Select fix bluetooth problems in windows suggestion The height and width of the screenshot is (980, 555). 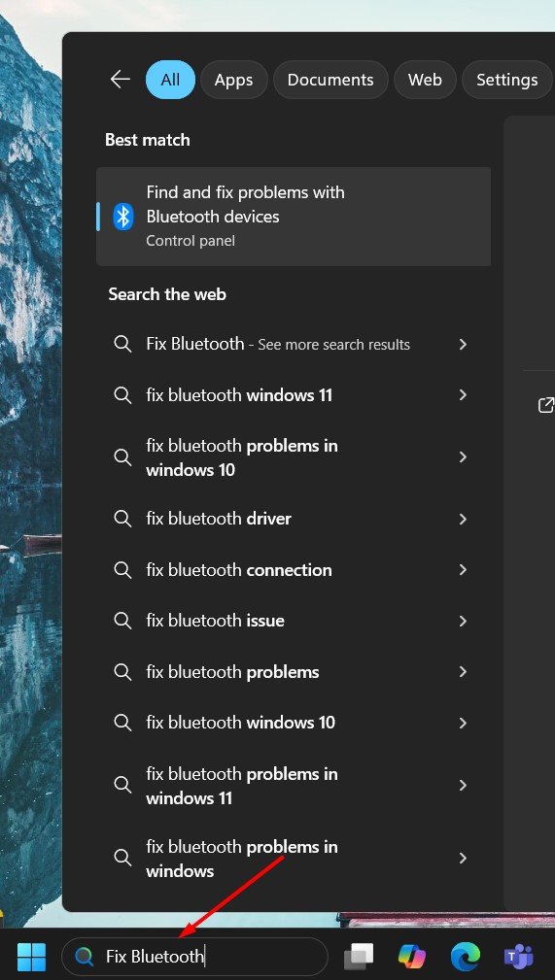point(294,859)
